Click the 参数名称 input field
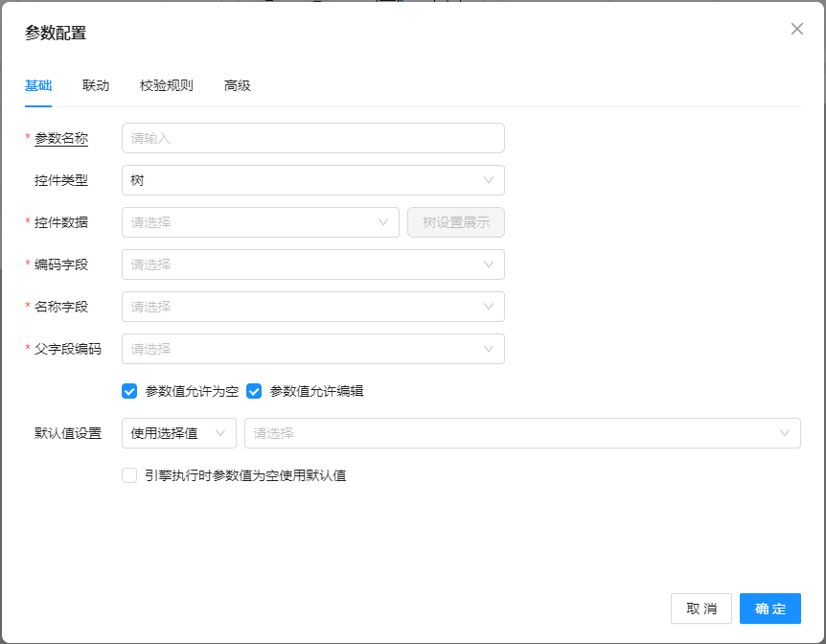Screen dimensions: 826x644 pyautogui.click(x=312, y=138)
